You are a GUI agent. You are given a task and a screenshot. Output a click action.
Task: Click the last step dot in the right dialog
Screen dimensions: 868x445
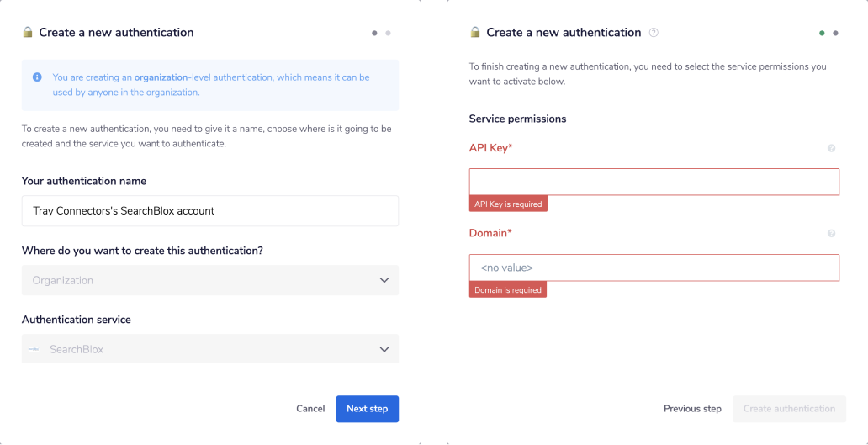835,34
